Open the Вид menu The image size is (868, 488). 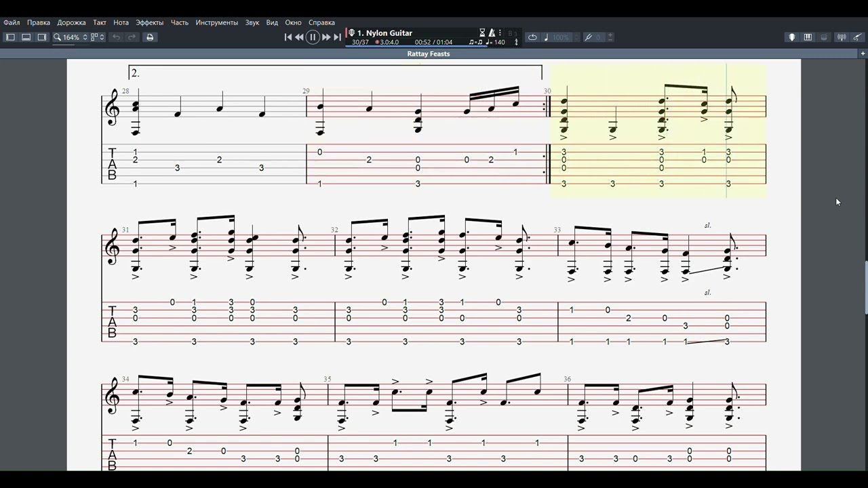272,22
